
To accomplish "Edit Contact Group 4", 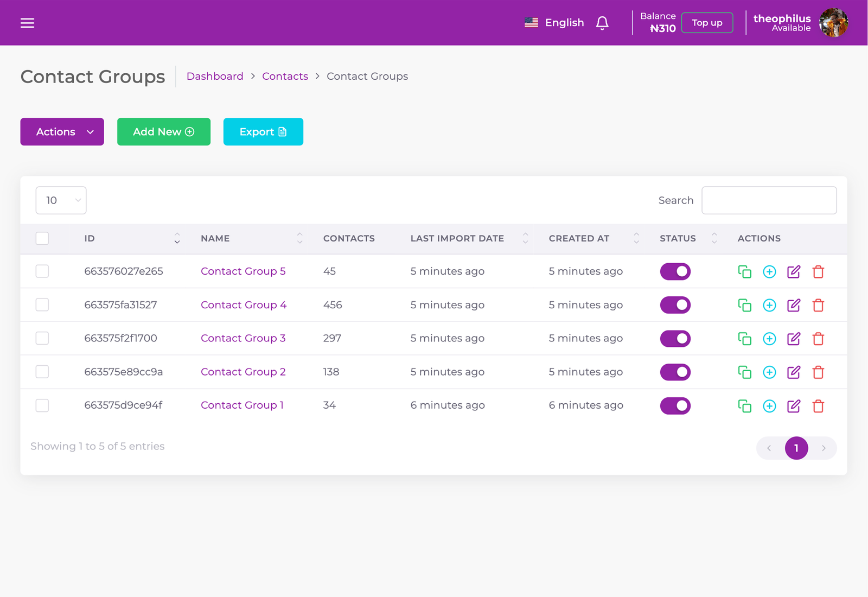I will tap(794, 305).
